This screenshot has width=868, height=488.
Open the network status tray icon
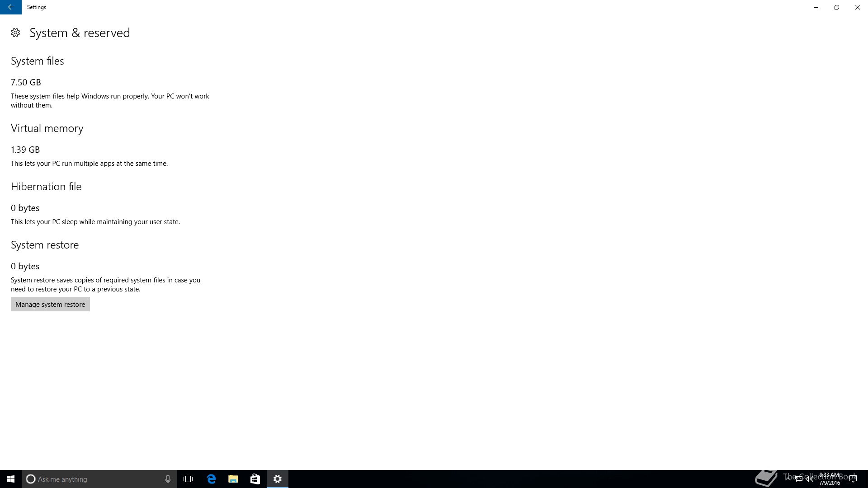799,479
